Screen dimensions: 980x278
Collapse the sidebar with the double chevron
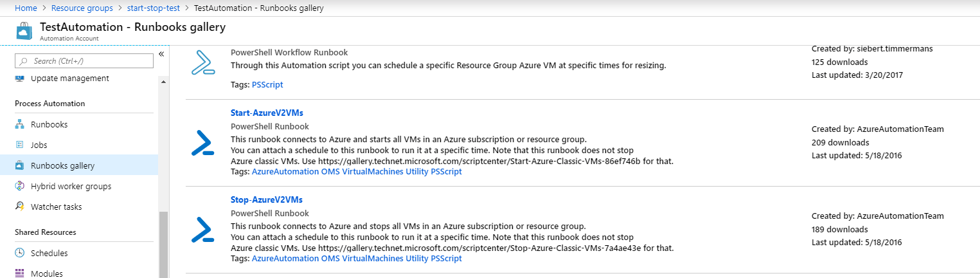pyautogui.click(x=161, y=54)
